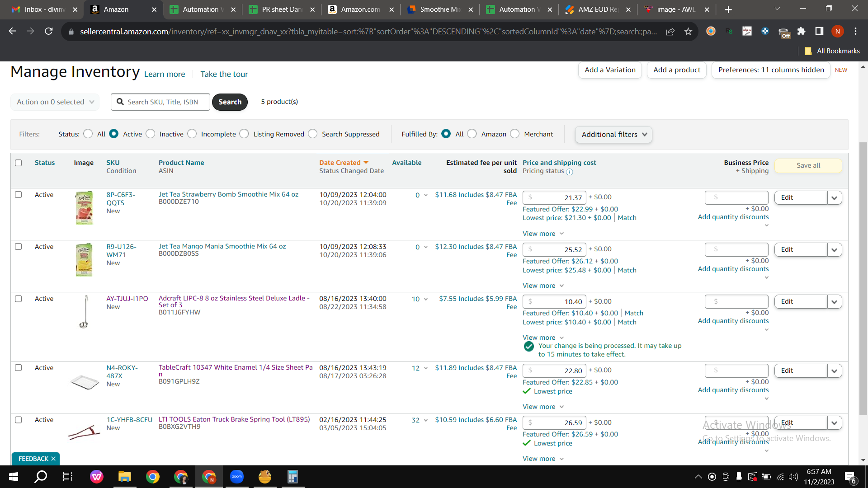Click the Search button
Screen dimensions: 868x488
[230, 102]
